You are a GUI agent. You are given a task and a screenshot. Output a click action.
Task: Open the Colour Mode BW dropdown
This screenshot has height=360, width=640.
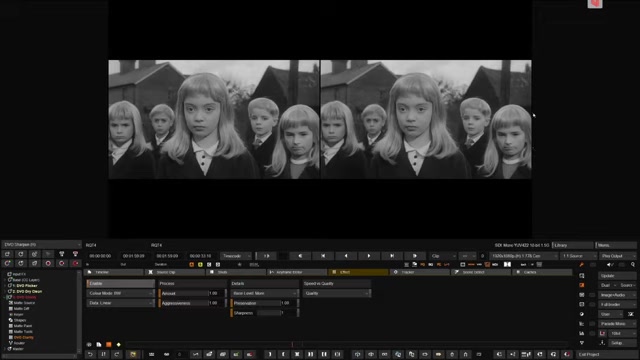(x=120, y=293)
